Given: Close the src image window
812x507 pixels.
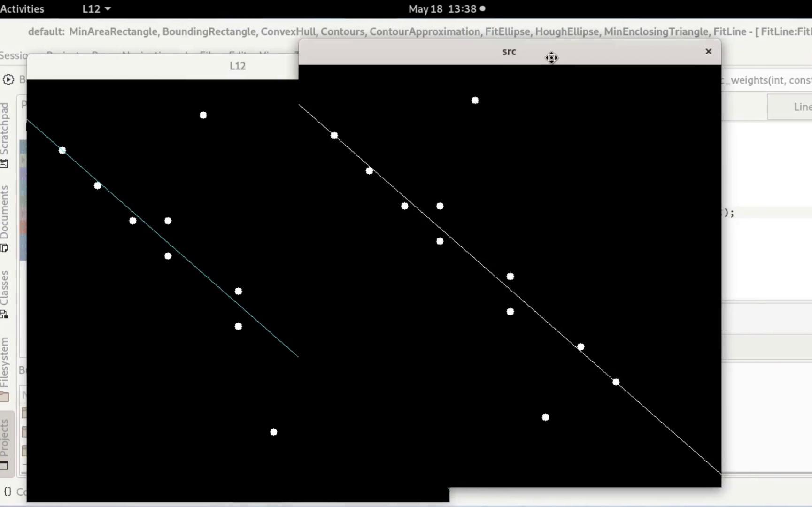Looking at the screenshot, I should pyautogui.click(x=708, y=52).
